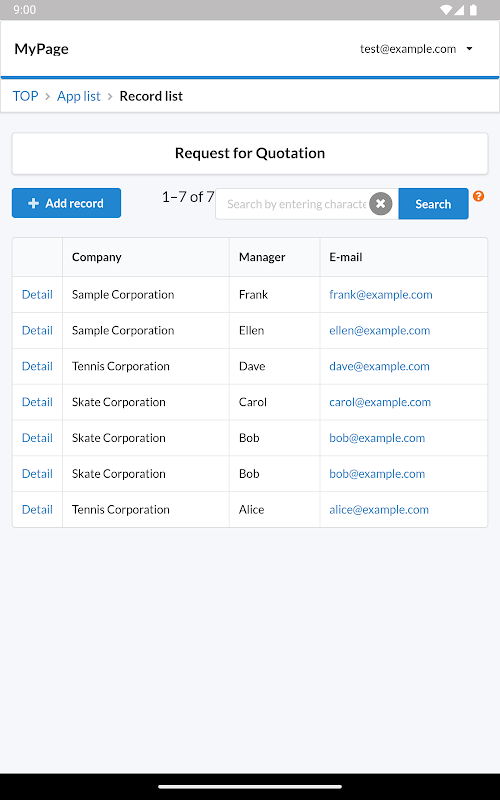Viewport: 500px width, 800px height.
Task: Tap the 9:00 clock in status bar
Action: 24,10
